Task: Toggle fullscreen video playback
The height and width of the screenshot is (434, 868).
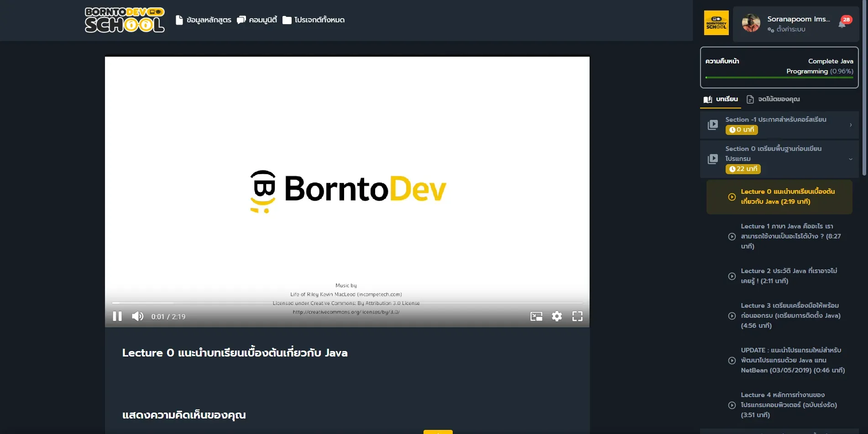Action: 578,316
